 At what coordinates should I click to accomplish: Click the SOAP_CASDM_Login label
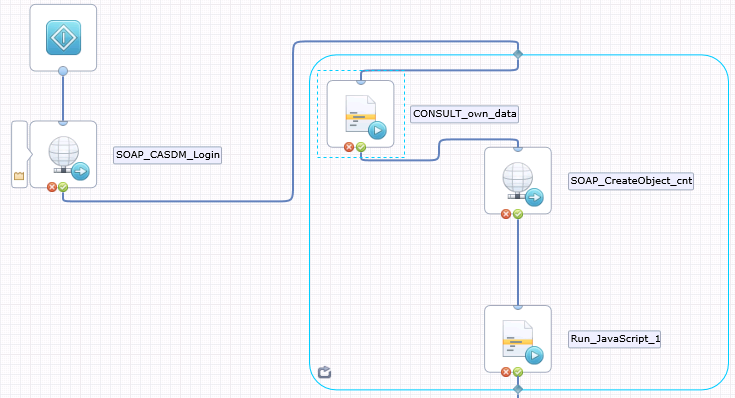coord(168,155)
